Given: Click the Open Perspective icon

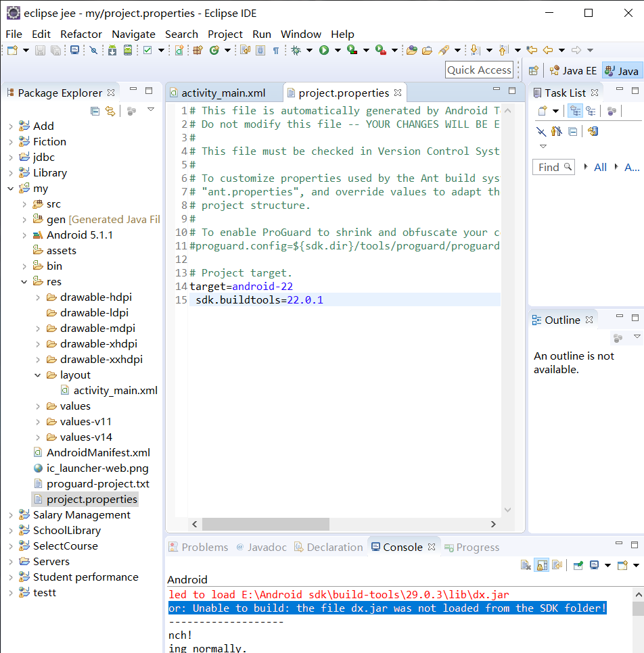Looking at the screenshot, I should coord(534,70).
